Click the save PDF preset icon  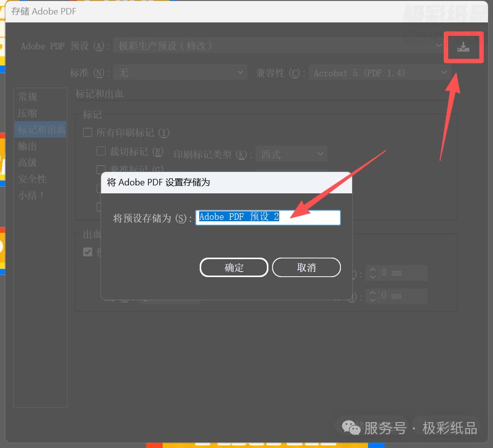(x=463, y=47)
